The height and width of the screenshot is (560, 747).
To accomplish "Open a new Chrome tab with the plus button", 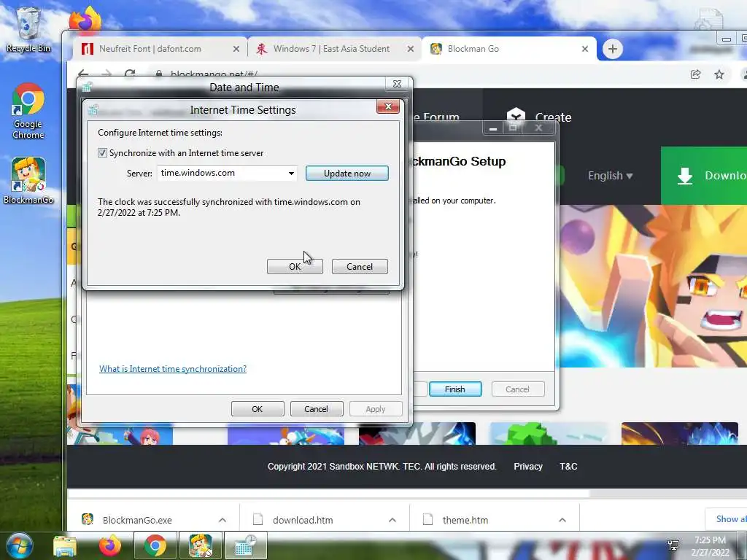I will (612, 49).
